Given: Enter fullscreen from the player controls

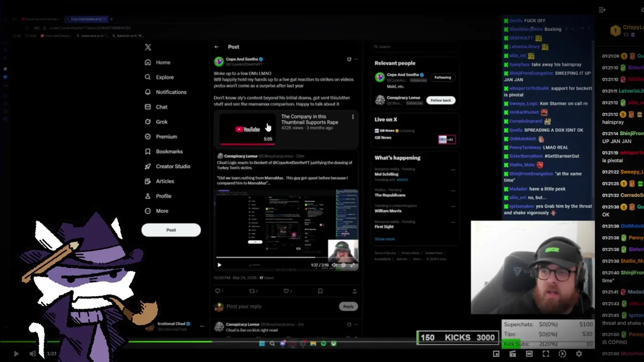Looking at the screenshot, I should (546, 354).
